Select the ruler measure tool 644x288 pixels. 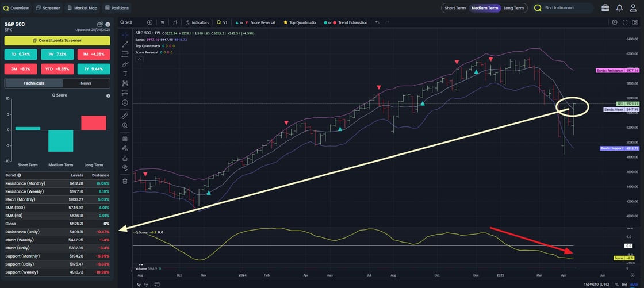click(x=125, y=116)
